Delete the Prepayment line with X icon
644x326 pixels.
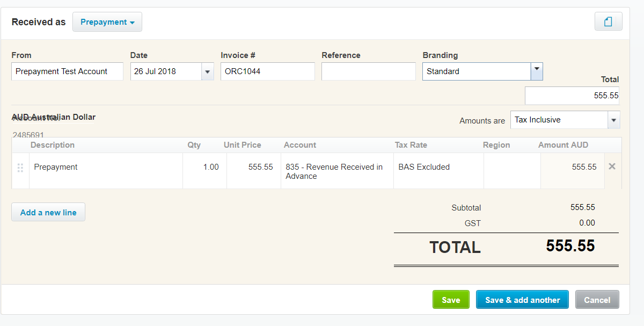click(x=612, y=166)
